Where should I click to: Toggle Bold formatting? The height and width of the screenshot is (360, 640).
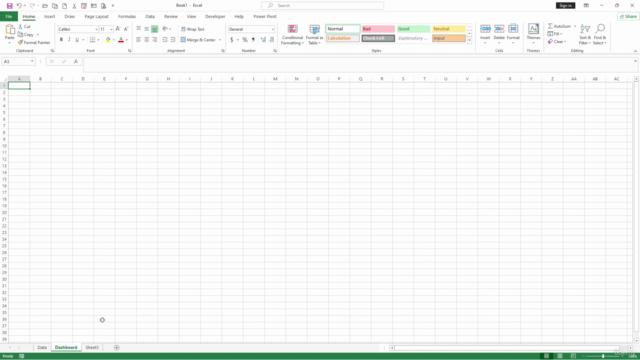(61, 40)
